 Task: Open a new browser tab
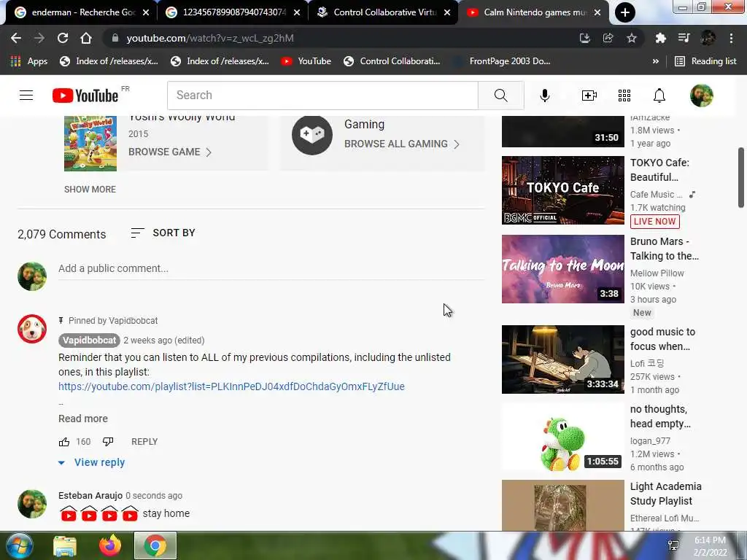[x=624, y=12]
